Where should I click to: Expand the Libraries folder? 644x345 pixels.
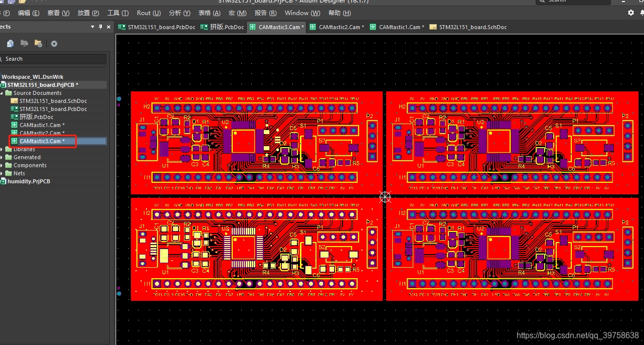point(2,149)
